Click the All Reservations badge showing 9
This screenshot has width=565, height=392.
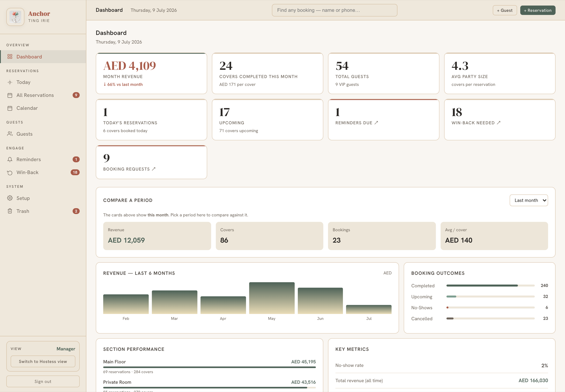[76, 95]
